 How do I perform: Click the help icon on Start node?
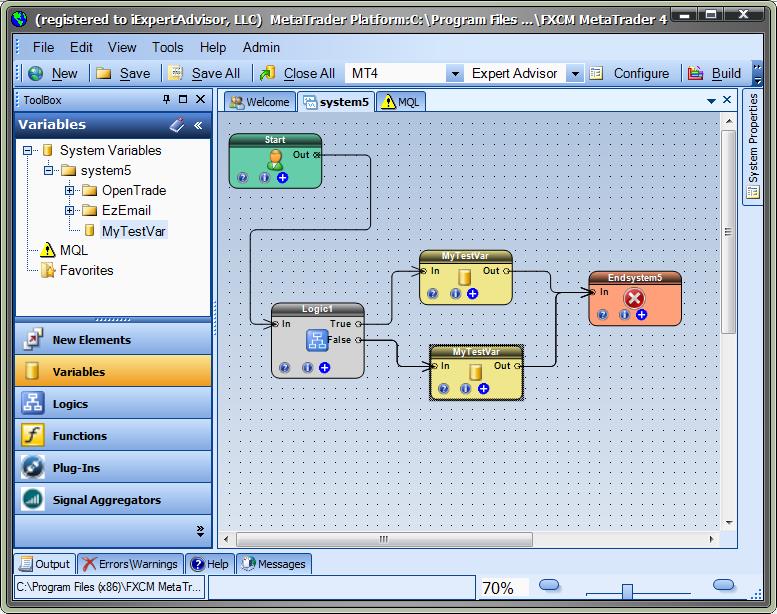pyautogui.click(x=242, y=177)
